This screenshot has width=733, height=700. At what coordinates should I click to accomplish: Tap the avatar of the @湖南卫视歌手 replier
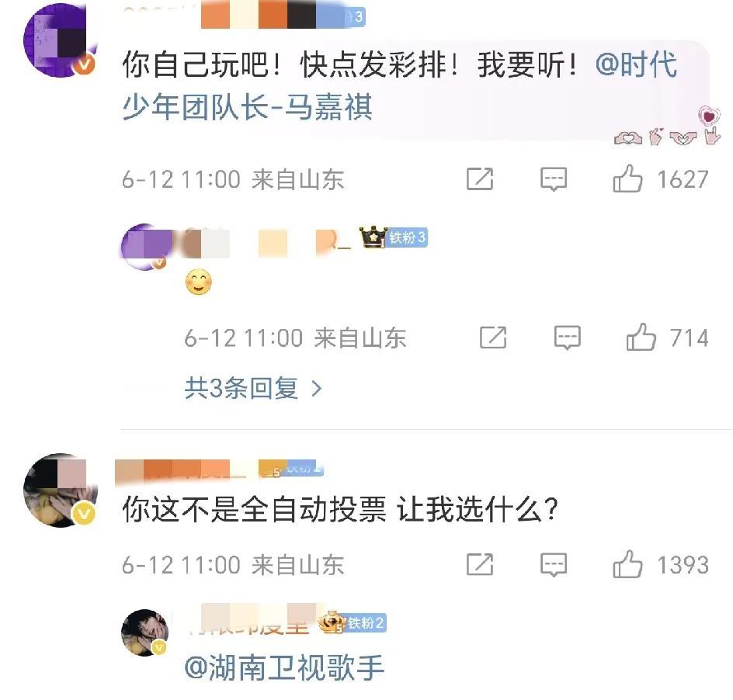pos(144,632)
